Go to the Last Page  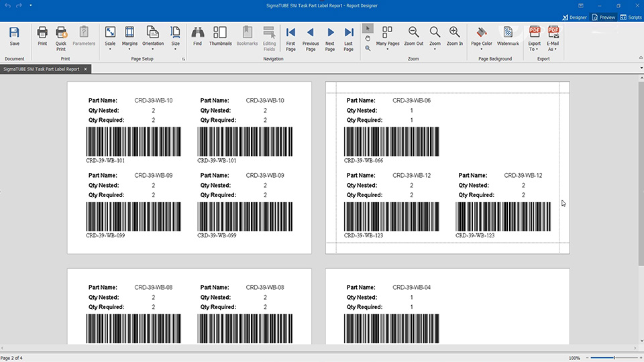click(x=348, y=38)
